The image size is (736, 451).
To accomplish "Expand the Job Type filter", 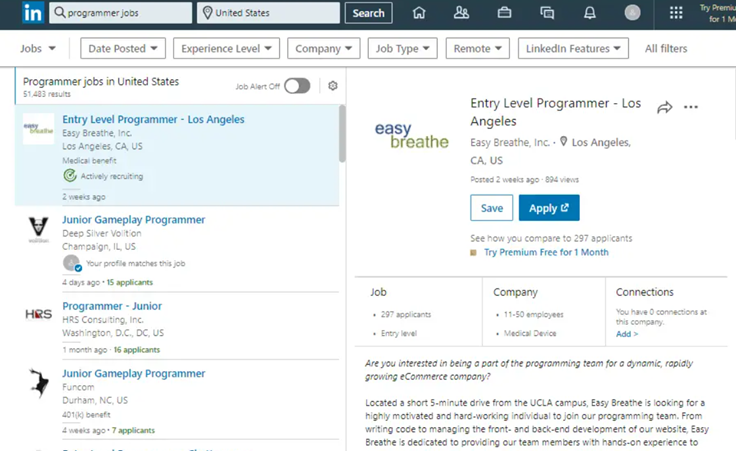I will pos(402,49).
